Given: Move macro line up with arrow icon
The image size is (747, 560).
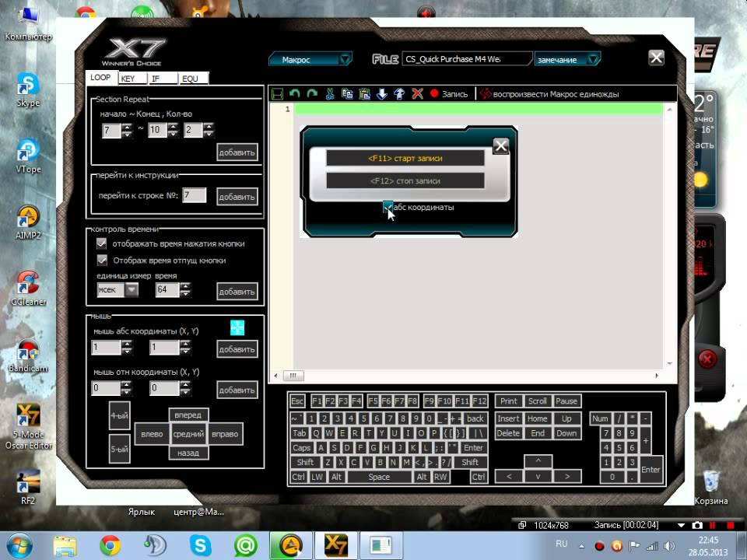Looking at the screenshot, I should point(399,93).
